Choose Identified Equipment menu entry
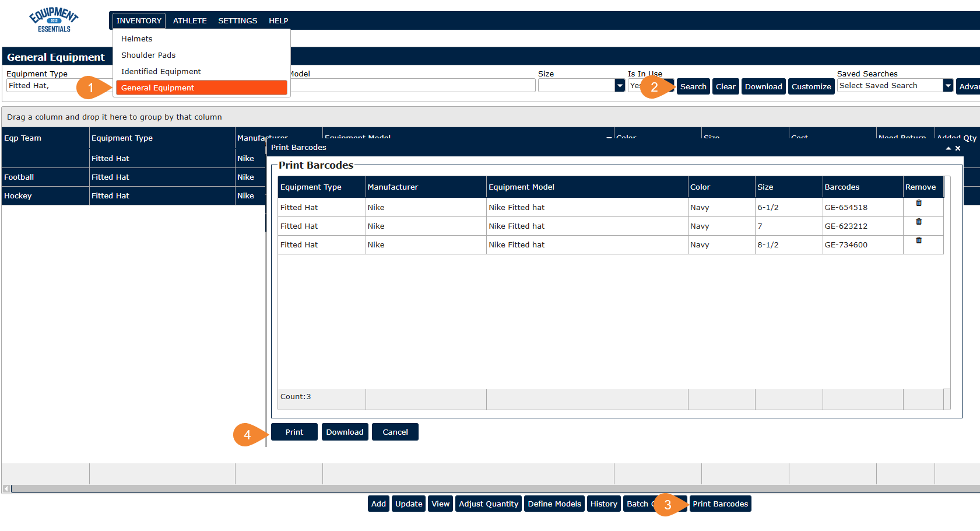Screen dimensions: 980x531 point(202,71)
